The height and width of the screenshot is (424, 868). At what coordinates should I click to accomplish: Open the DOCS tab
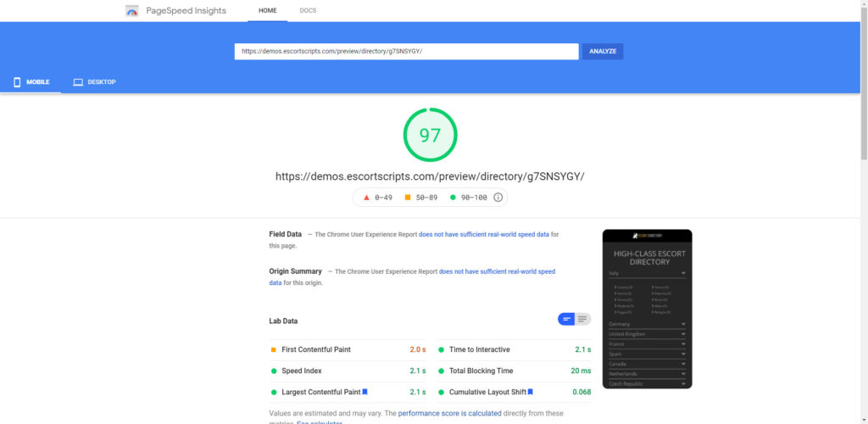click(x=308, y=10)
